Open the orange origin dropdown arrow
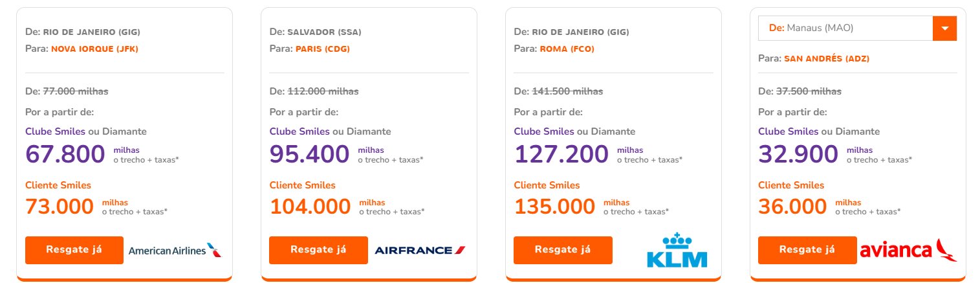980x283 pixels. pyautogui.click(x=944, y=28)
